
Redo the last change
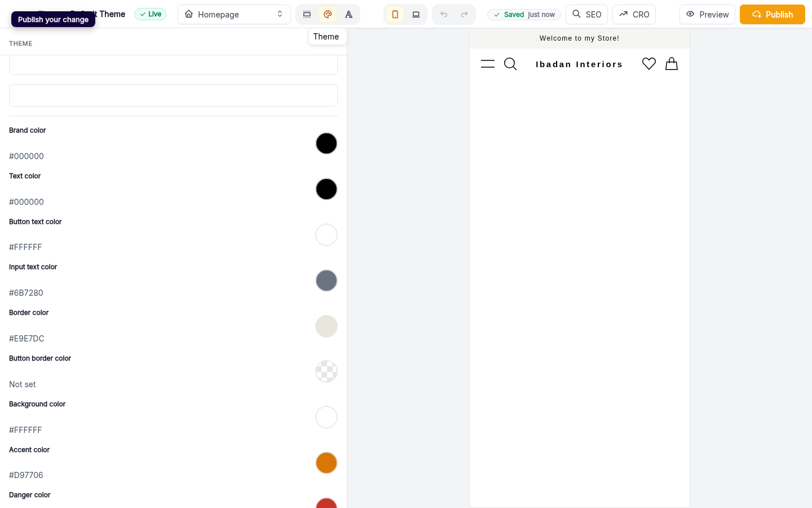(464, 14)
